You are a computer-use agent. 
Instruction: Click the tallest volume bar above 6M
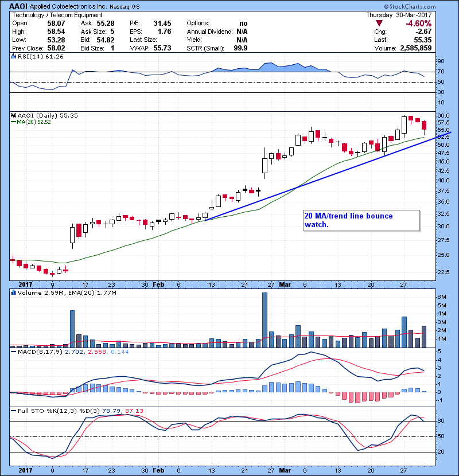[264, 320]
